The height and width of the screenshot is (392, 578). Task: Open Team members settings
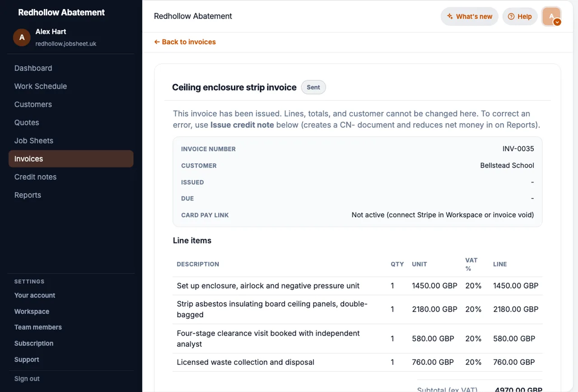(38, 327)
